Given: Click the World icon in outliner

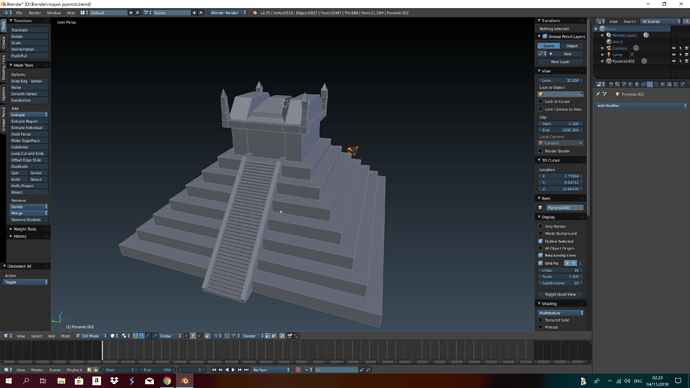Looking at the screenshot, I should pos(609,41).
